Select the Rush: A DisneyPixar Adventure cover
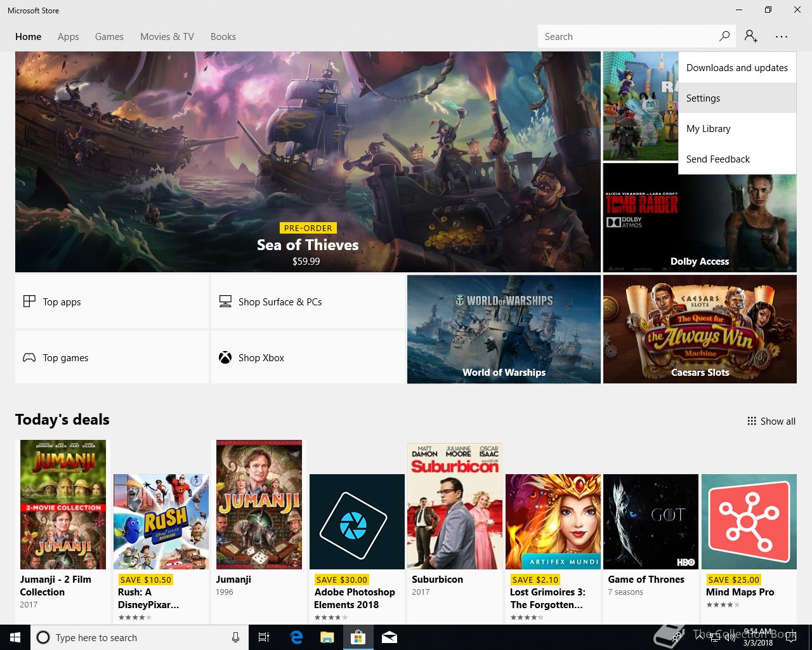The image size is (812, 650). click(161, 522)
